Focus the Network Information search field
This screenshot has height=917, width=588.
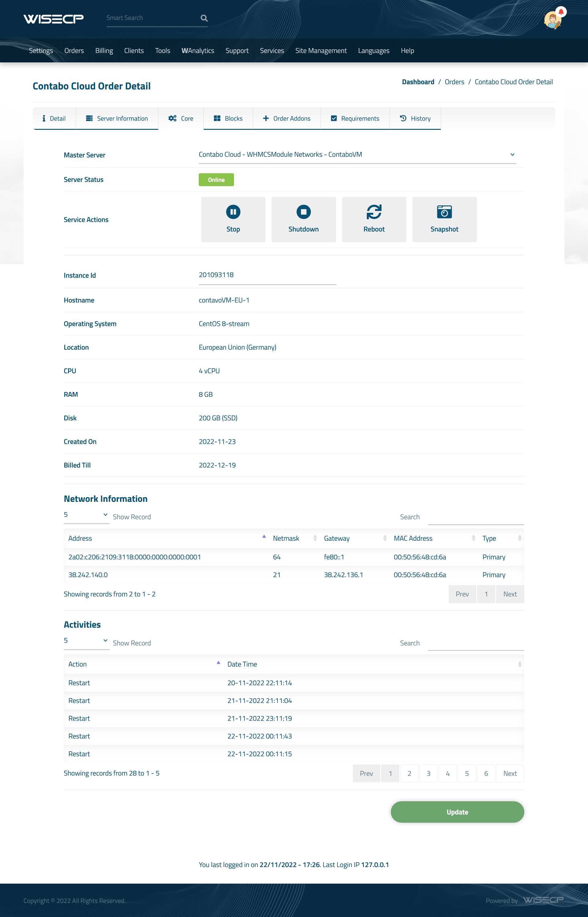pos(476,517)
